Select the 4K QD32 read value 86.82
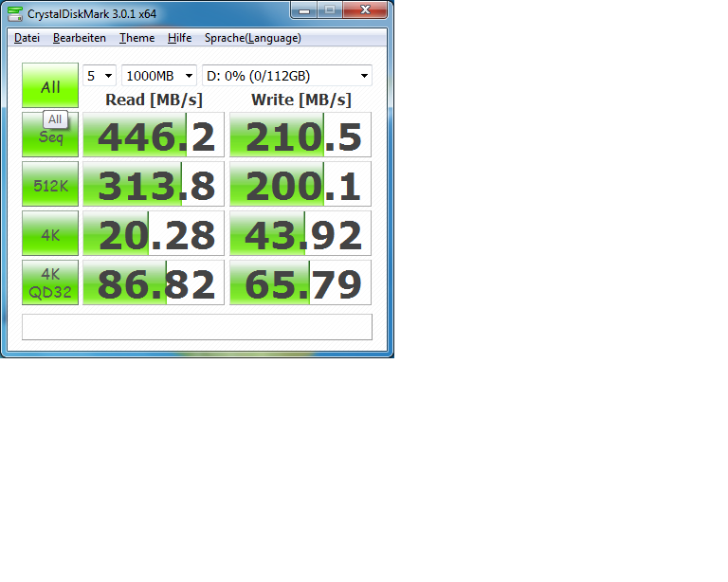Viewport: 728px width, 582px height. coord(154,282)
